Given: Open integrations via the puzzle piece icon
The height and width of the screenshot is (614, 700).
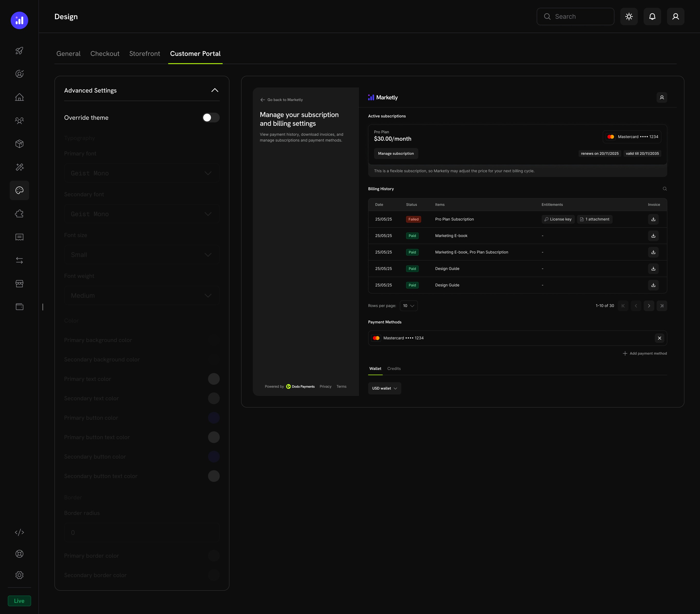Looking at the screenshot, I should (19, 213).
